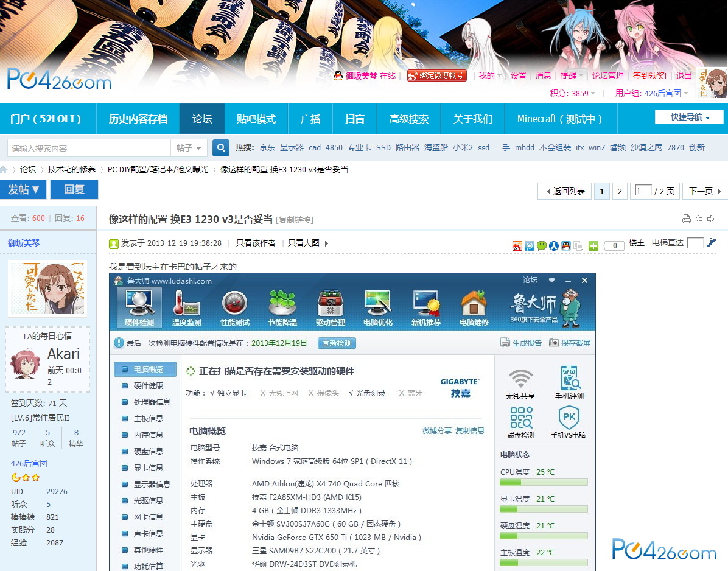The width and height of the screenshot is (728, 571).
Task: Click the 下一页 next page button
Action: [x=705, y=191]
